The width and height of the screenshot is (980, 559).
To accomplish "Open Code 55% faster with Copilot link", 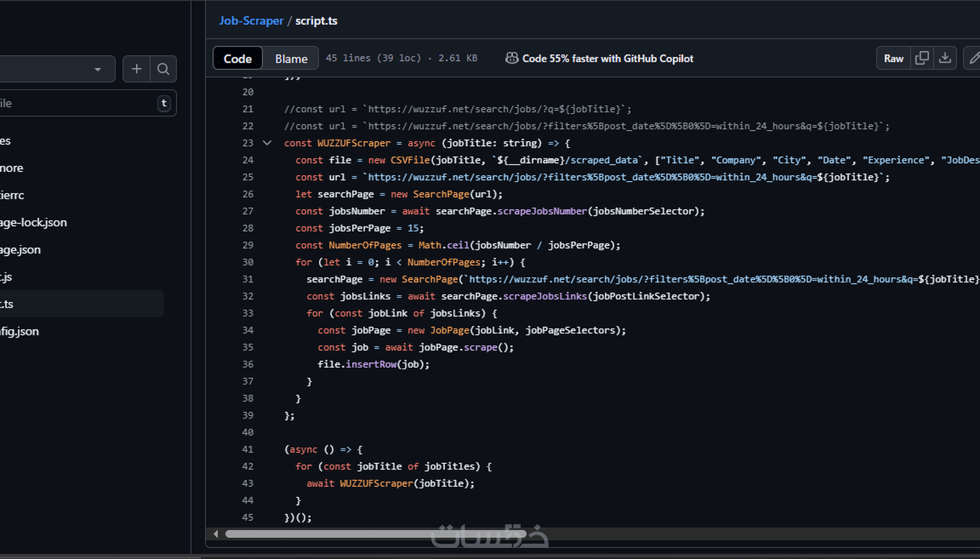I will tap(608, 58).
